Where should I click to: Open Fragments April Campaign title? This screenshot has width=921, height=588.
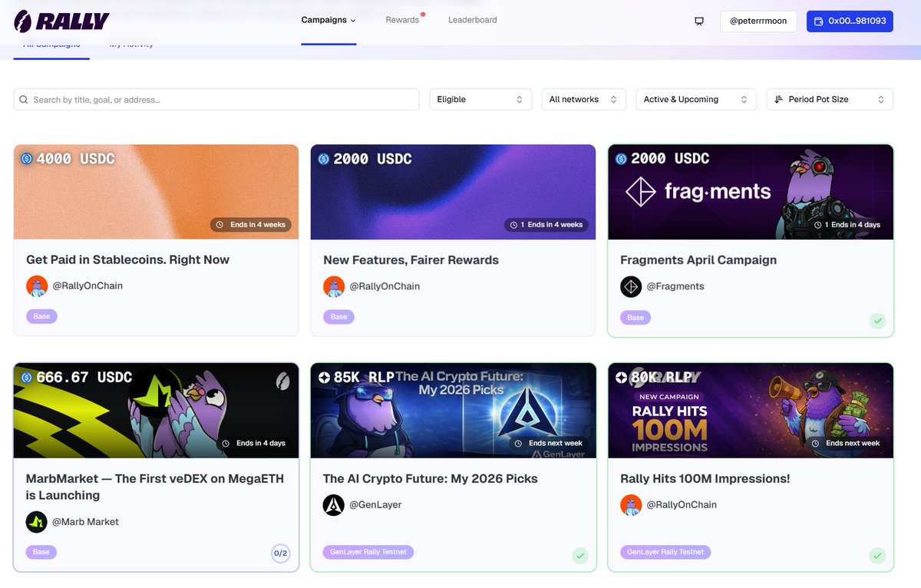[x=698, y=260]
